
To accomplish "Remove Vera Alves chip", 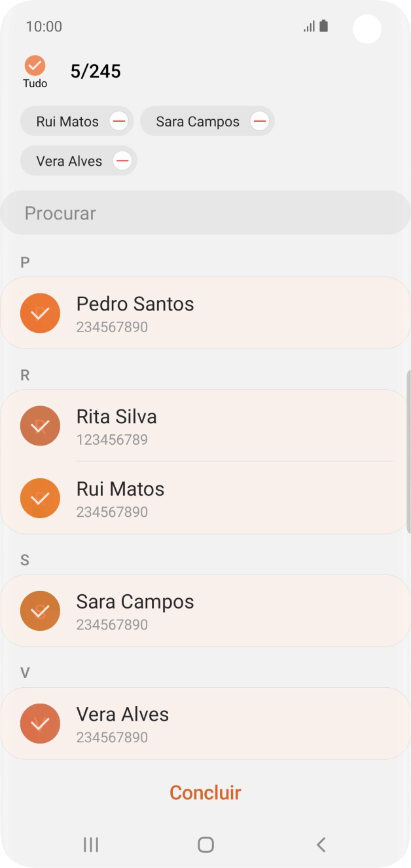I will pos(122,160).
